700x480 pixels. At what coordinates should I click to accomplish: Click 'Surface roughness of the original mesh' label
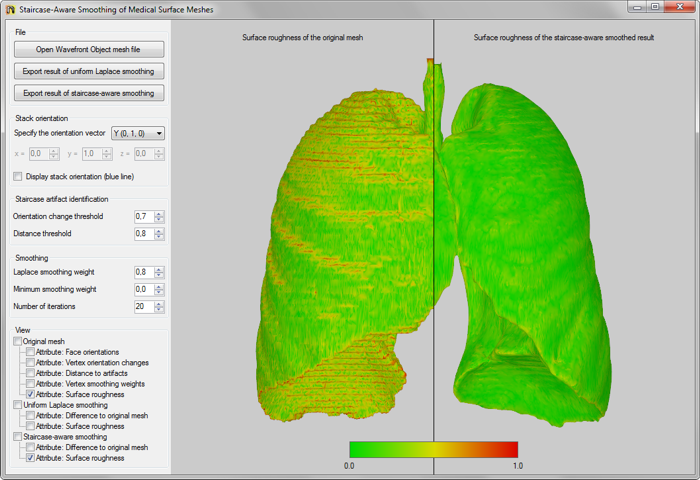click(303, 38)
